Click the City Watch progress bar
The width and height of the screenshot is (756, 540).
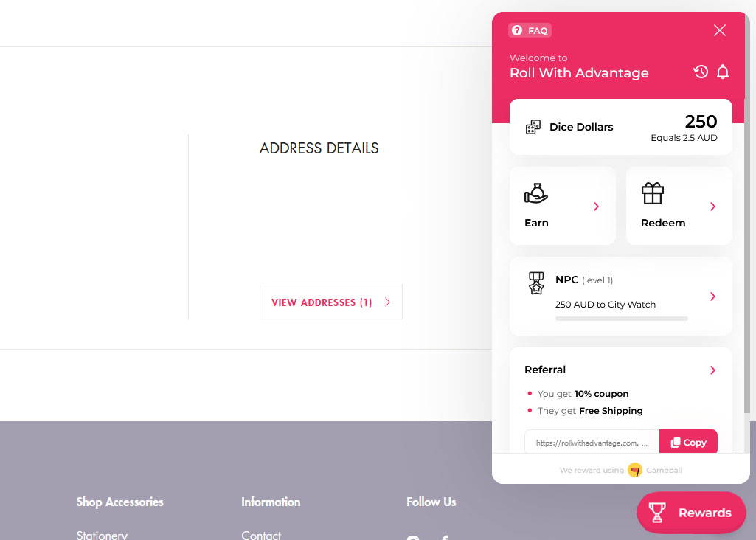622,319
